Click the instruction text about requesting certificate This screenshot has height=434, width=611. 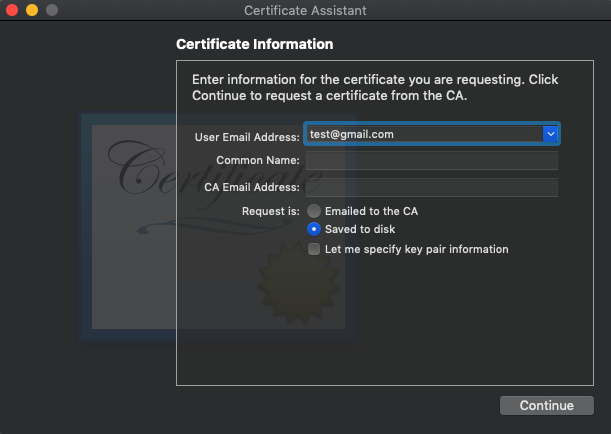[374, 88]
